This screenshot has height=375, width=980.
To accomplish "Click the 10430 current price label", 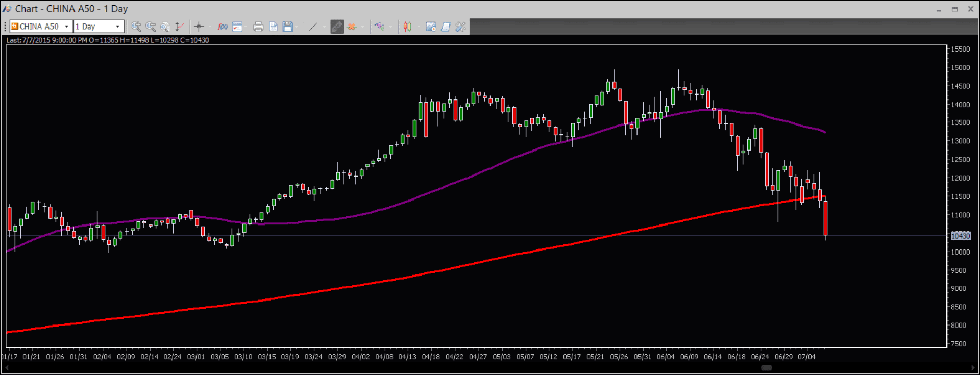I will tap(960, 236).
